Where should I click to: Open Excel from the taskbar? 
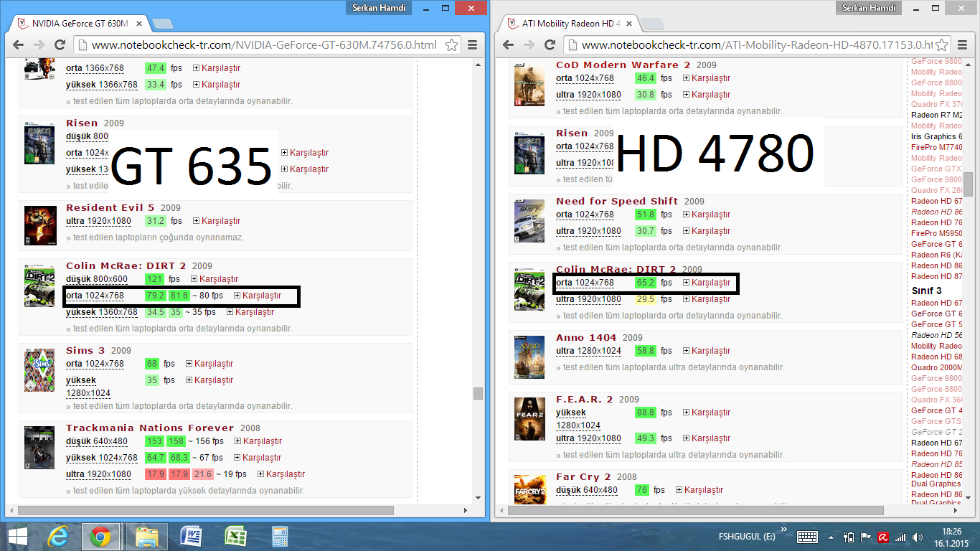[x=236, y=537]
